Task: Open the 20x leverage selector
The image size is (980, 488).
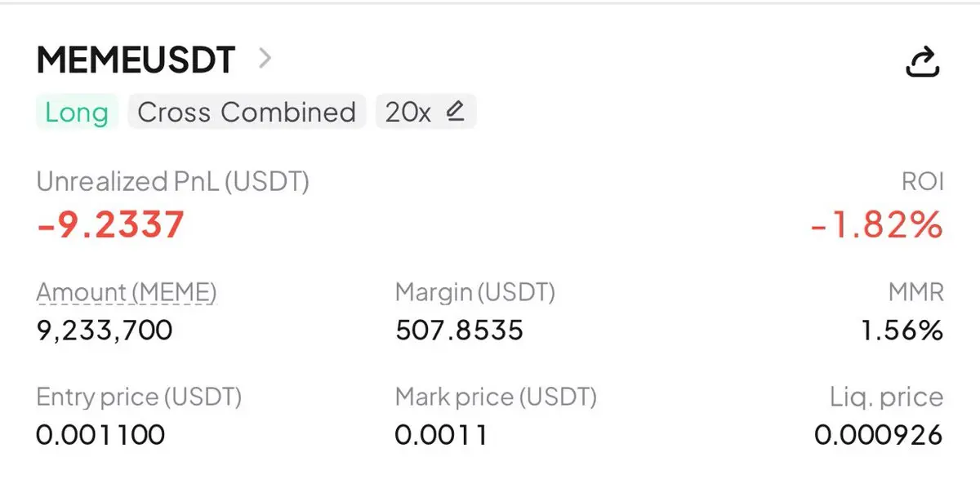Action: (x=409, y=112)
